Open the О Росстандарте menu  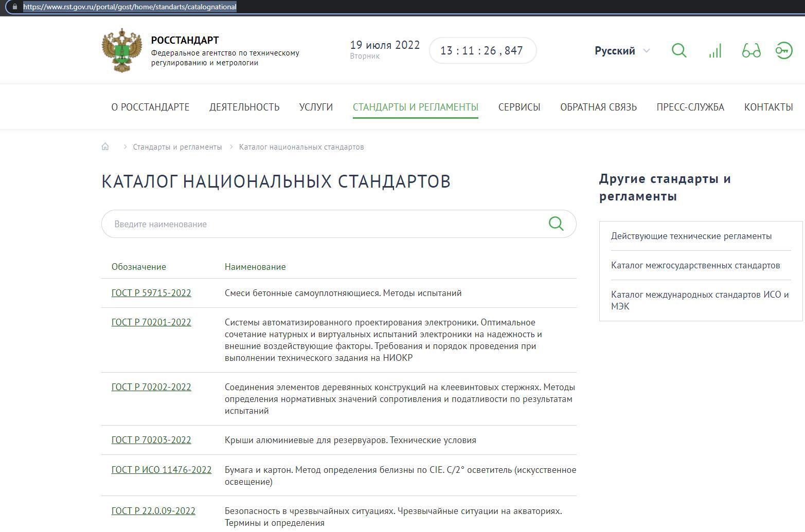[x=150, y=107]
